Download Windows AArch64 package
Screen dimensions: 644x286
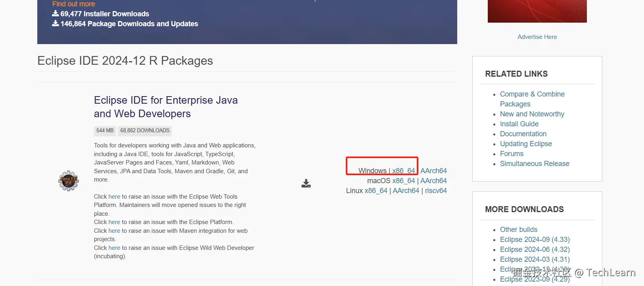tap(433, 171)
